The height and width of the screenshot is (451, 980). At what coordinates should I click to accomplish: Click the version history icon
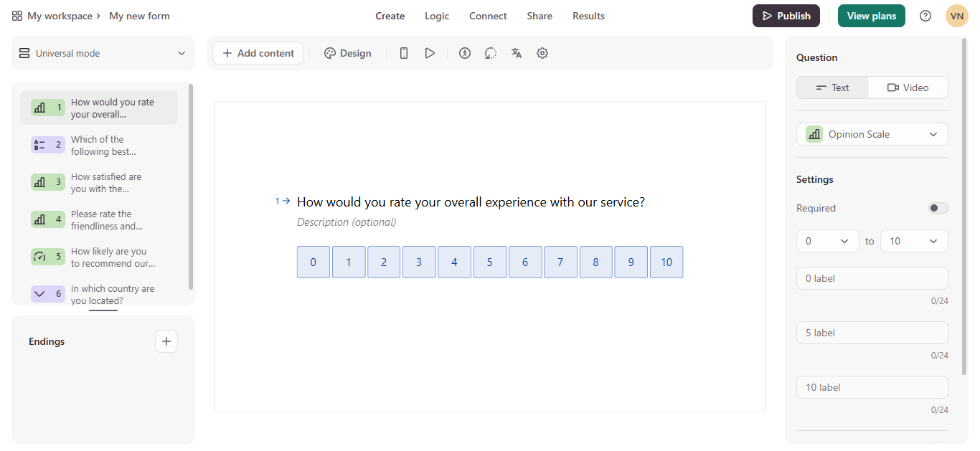tap(490, 52)
